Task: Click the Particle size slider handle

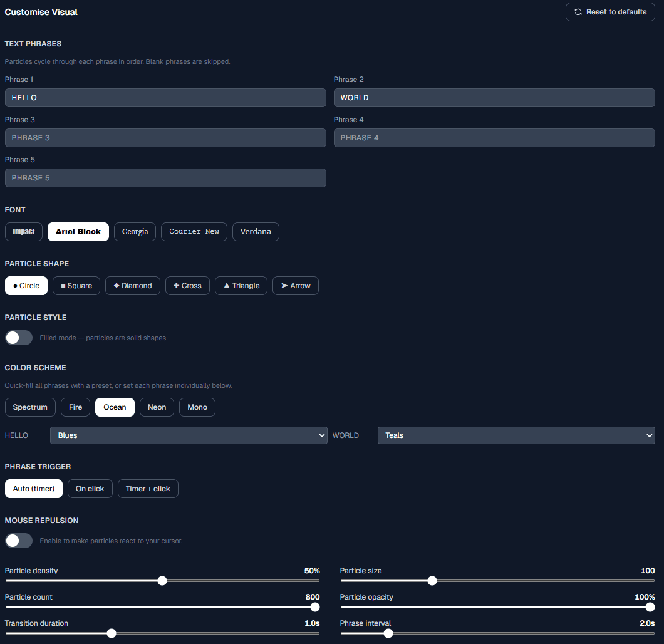Action: coord(432,581)
